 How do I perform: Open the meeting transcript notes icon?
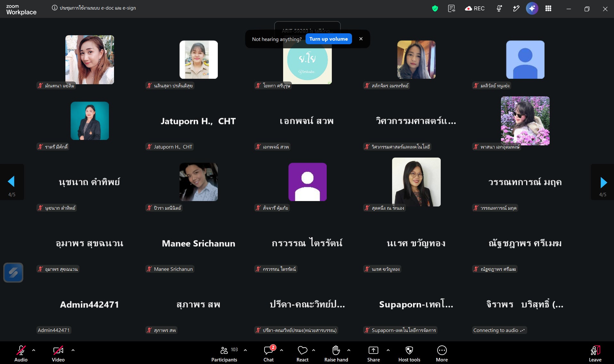451,9
